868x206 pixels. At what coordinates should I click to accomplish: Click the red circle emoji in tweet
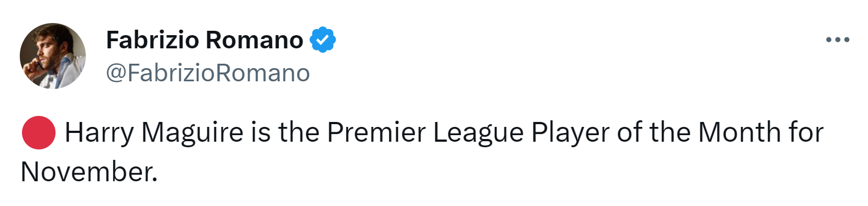(x=38, y=132)
